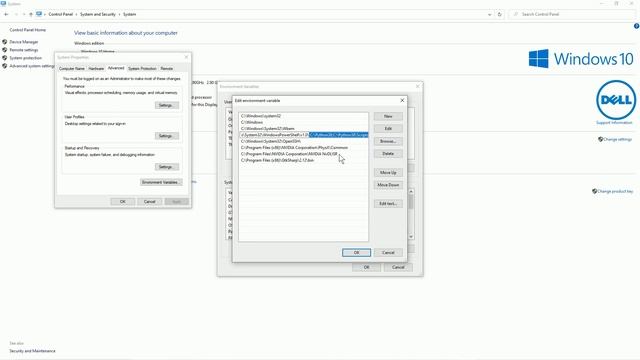This screenshot has height=360, width=640.
Task: Click Delete in Edit environment variable dialog
Action: pos(388,154)
